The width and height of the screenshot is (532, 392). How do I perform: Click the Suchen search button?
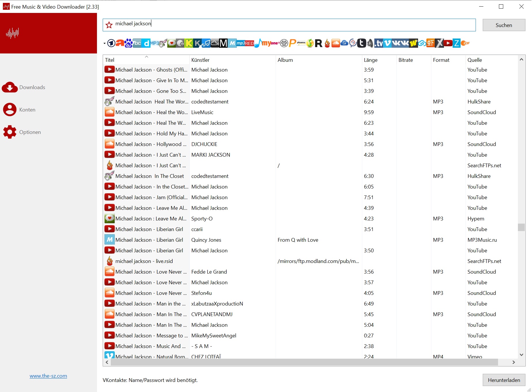tap(504, 25)
